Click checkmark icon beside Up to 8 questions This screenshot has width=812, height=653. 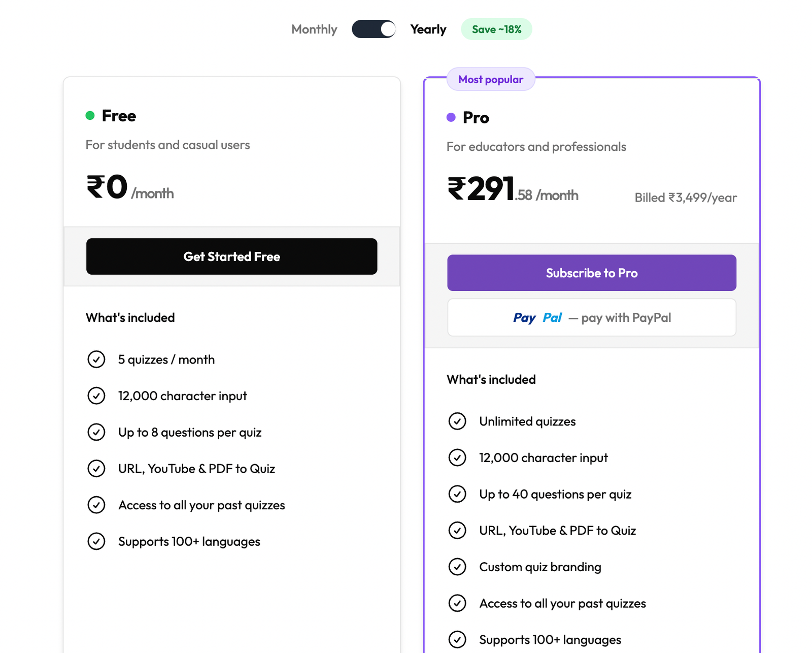click(96, 432)
